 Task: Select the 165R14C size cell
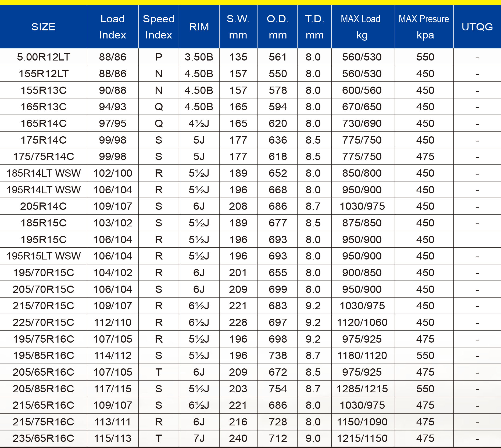[43, 123]
